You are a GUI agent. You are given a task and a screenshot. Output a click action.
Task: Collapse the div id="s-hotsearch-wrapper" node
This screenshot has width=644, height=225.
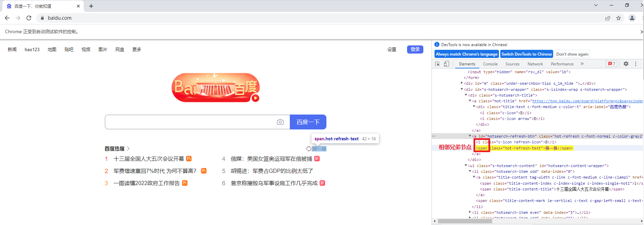(462, 89)
